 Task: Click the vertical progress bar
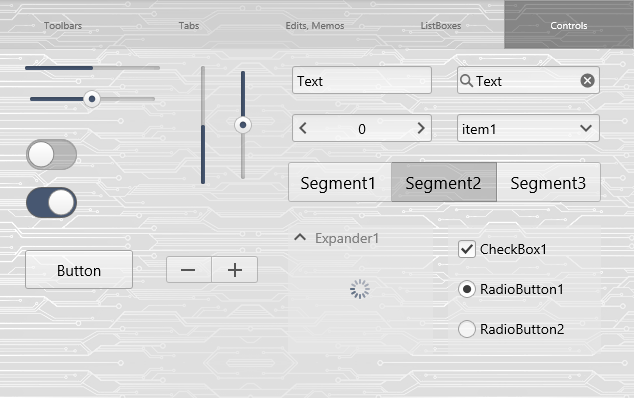(203, 125)
